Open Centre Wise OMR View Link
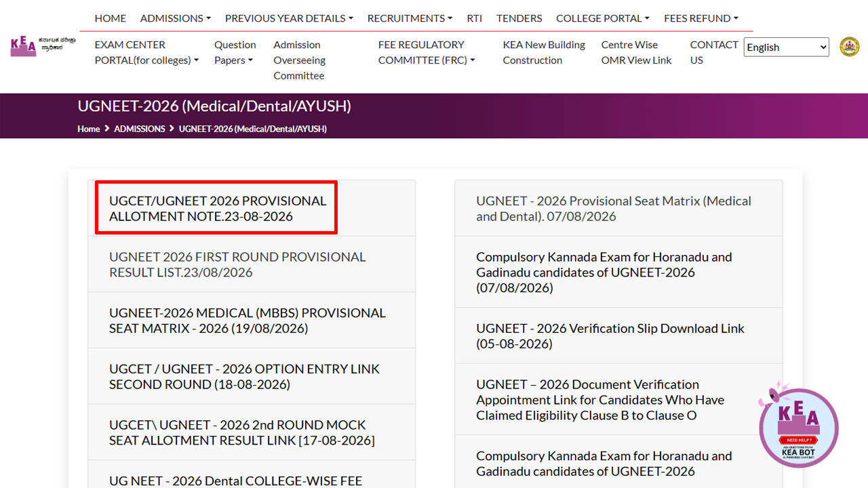This screenshot has height=488, width=868. coord(636,52)
